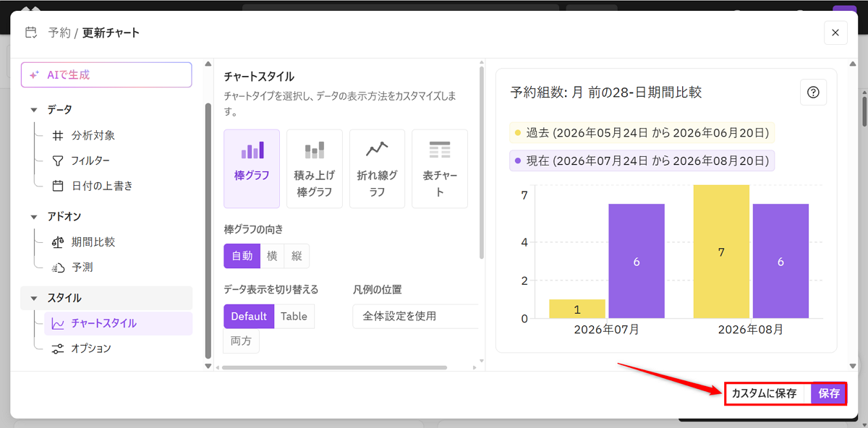Viewport: 868px width, 428px height.
Task: Open 期間比較 add-on
Action: pyautogui.click(x=93, y=242)
